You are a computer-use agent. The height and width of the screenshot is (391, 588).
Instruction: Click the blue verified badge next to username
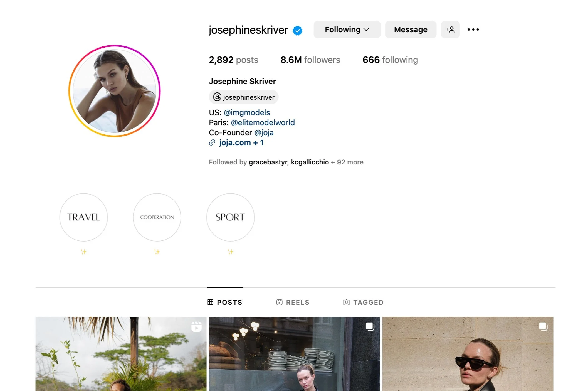(x=297, y=30)
